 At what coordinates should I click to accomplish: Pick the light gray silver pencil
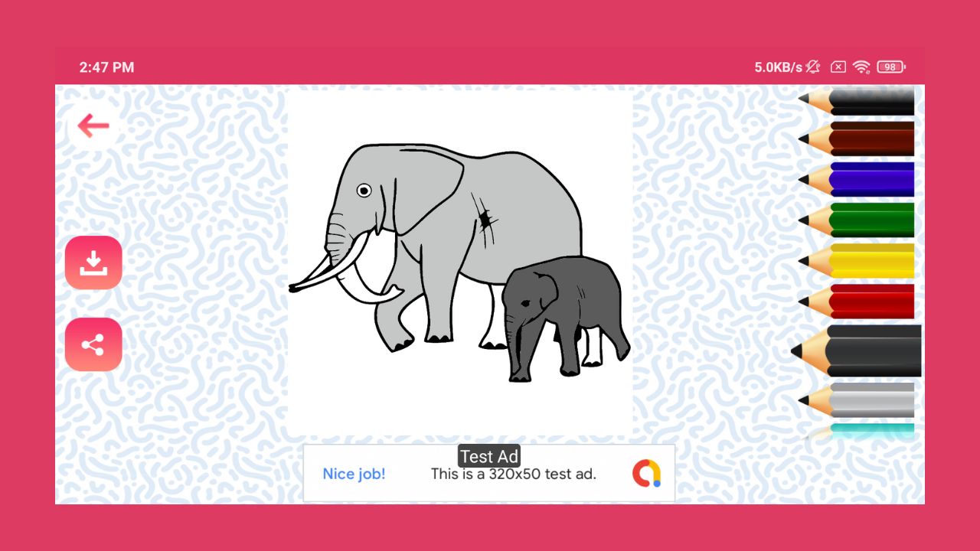click(857, 400)
